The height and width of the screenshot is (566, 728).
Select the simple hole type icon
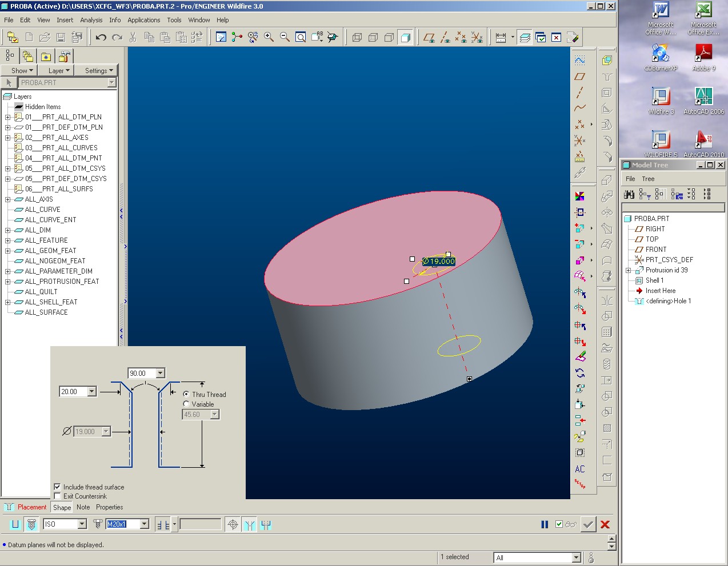(x=15, y=524)
